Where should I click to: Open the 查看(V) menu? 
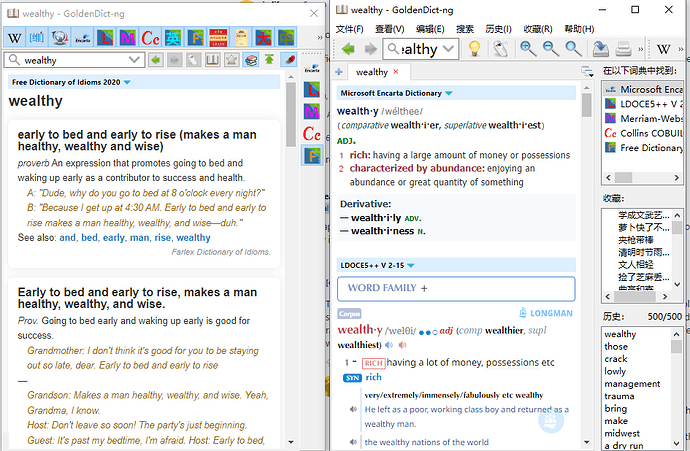coord(389,29)
